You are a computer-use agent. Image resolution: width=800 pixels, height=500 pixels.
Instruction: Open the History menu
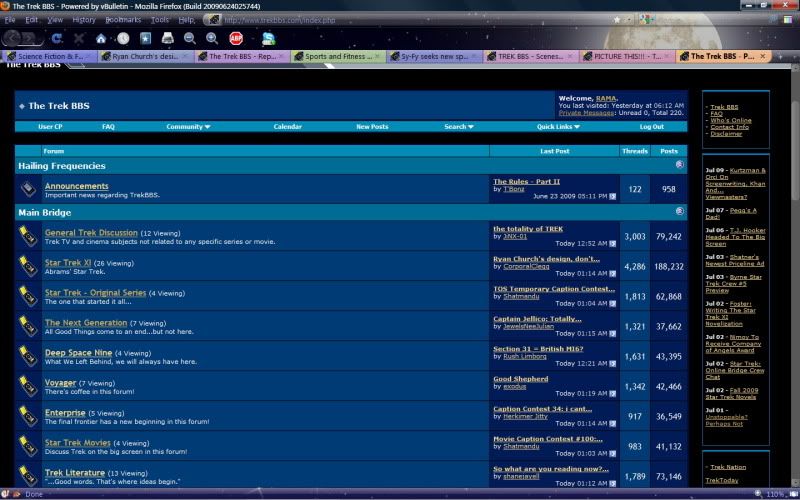tap(84, 20)
